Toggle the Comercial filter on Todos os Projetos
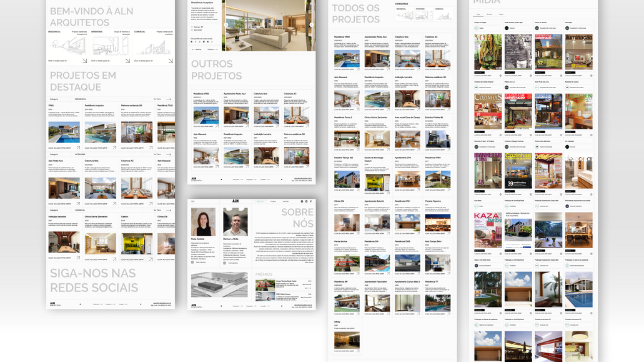644x362 pixels. tap(443, 14)
